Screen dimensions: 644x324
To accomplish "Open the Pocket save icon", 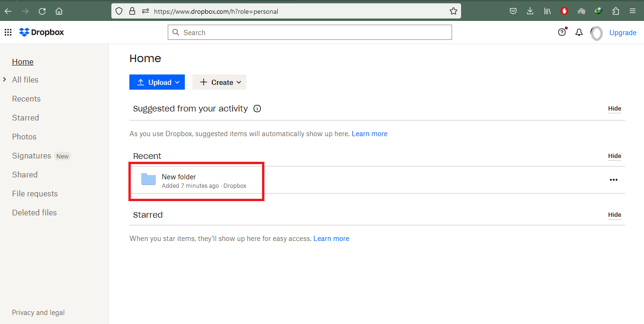I will click(513, 11).
